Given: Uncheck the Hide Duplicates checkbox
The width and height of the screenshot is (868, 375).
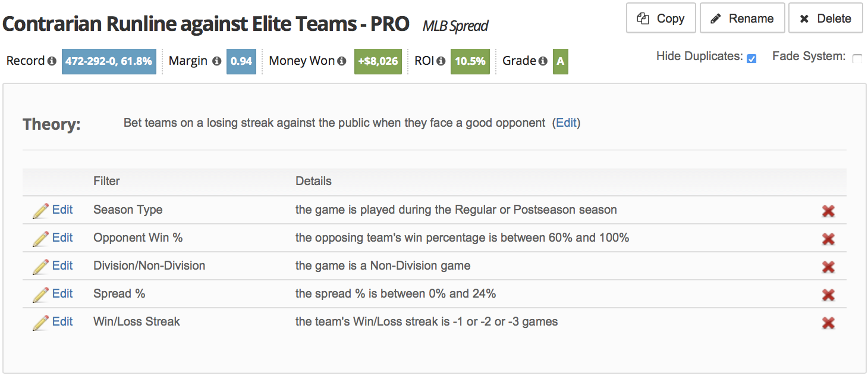Looking at the screenshot, I should [x=751, y=58].
